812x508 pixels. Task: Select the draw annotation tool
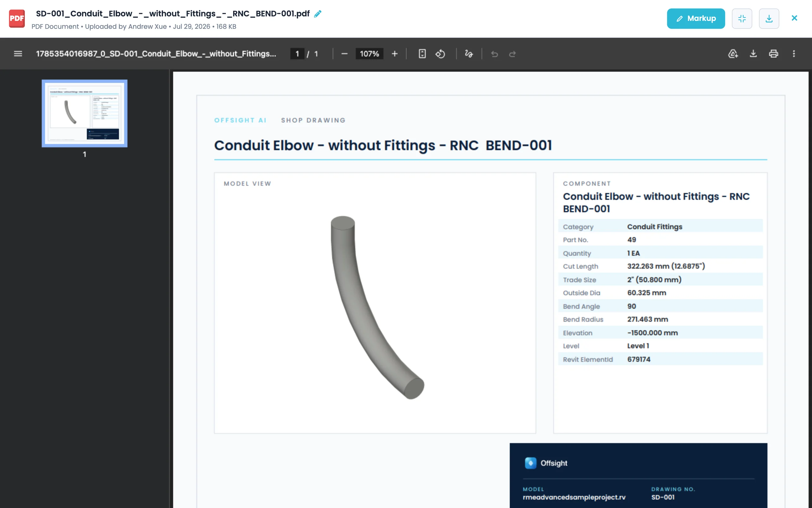click(469, 54)
